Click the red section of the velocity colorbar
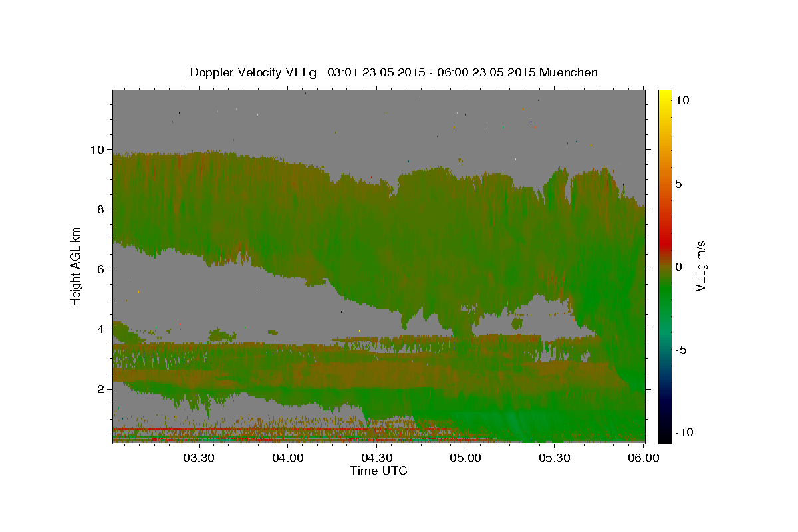This screenshot has height=532, width=798. click(665, 243)
